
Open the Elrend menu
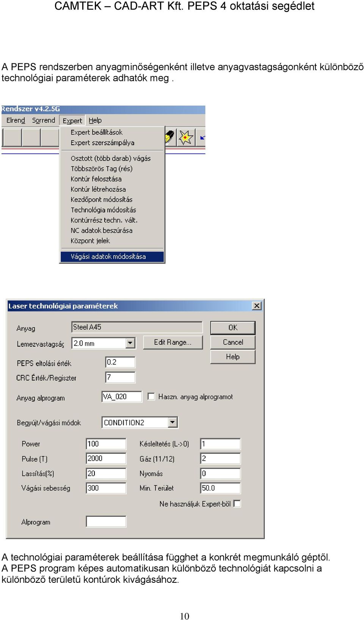coord(16,120)
